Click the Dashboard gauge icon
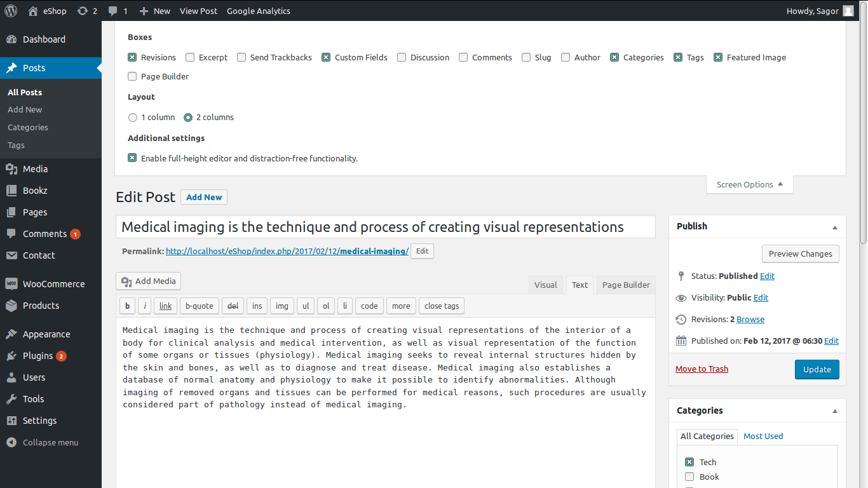This screenshot has width=868, height=488. [x=11, y=39]
